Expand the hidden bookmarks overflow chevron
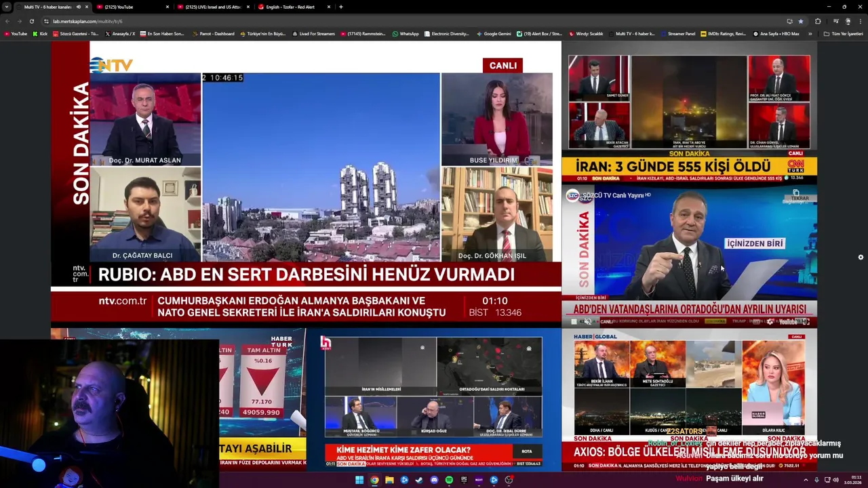 click(810, 33)
